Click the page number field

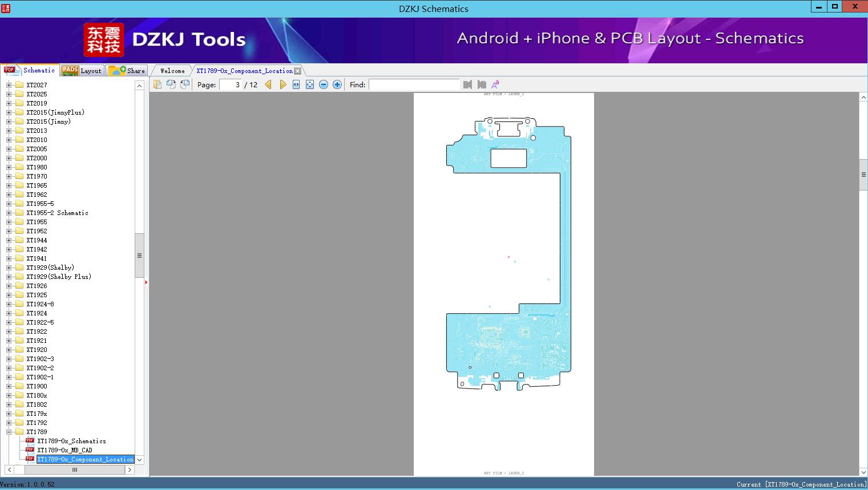232,84
